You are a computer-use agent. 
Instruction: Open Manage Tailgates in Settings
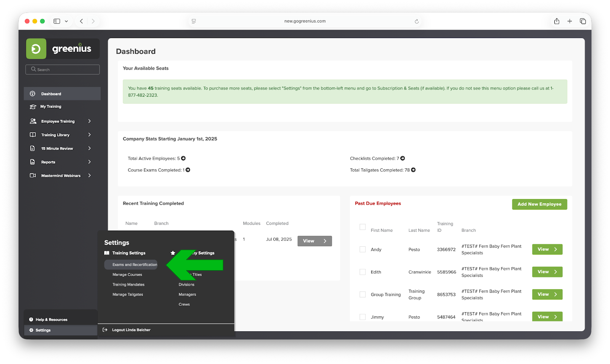coord(128,295)
